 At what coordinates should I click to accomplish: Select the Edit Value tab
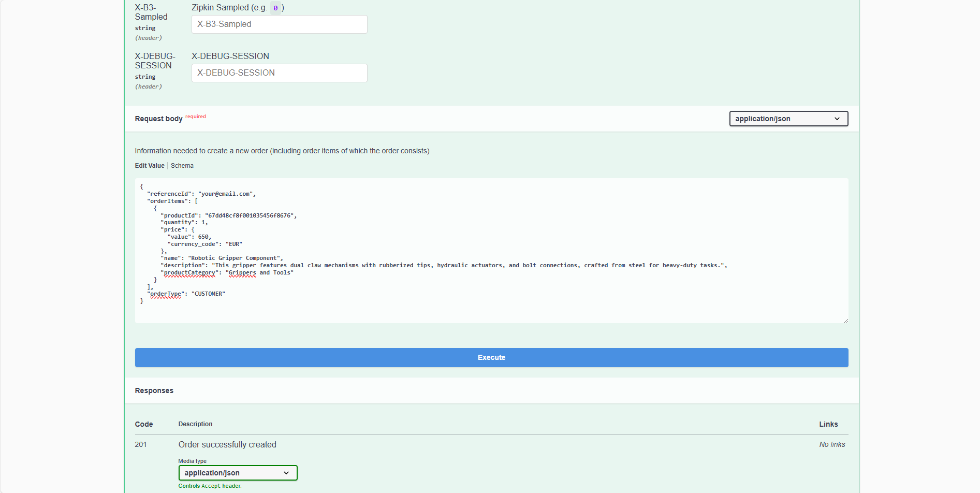[x=149, y=165]
